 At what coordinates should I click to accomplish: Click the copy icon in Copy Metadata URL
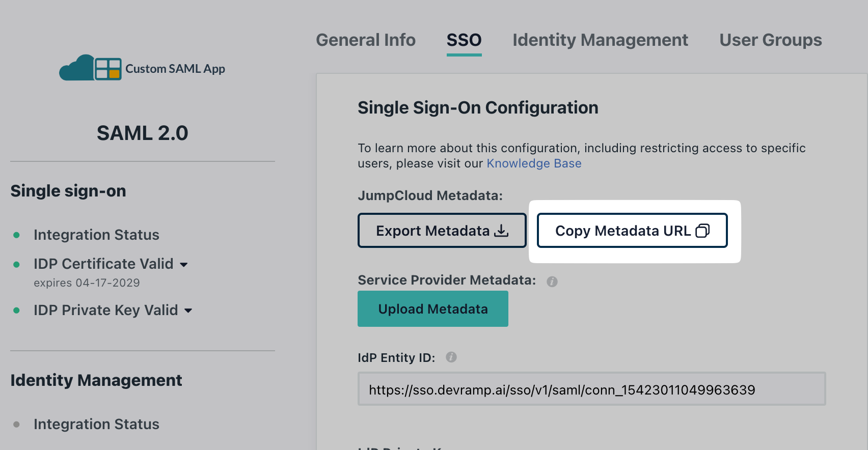702,231
